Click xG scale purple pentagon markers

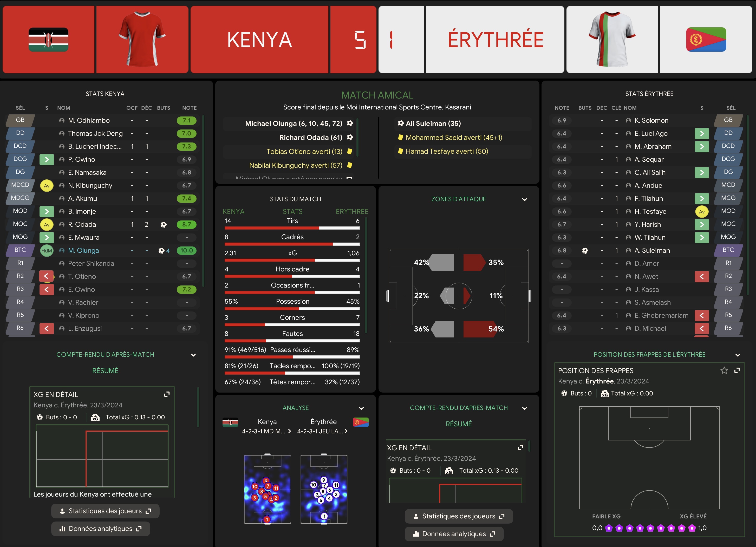tap(650, 528)
